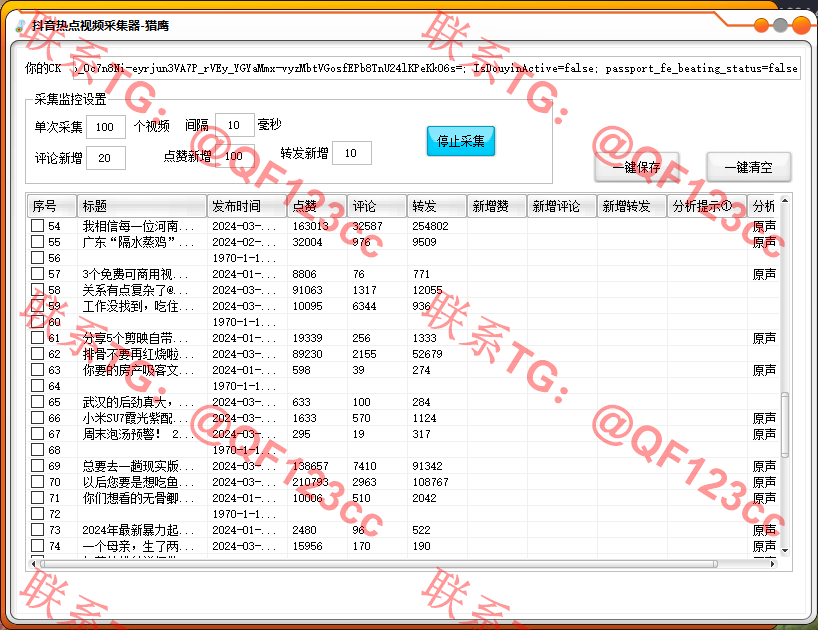The width and height of the screenshot is (818, 630).
Task: Click the table's scroll-up arrow
Action: point(785,200)
